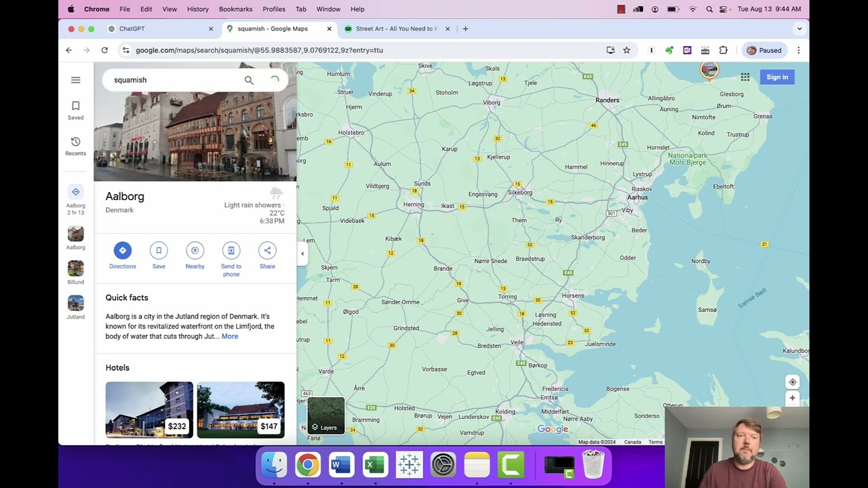Viewport: 868px width, 488px height.
Task: Show your location on the map
Action: point(792,382)
